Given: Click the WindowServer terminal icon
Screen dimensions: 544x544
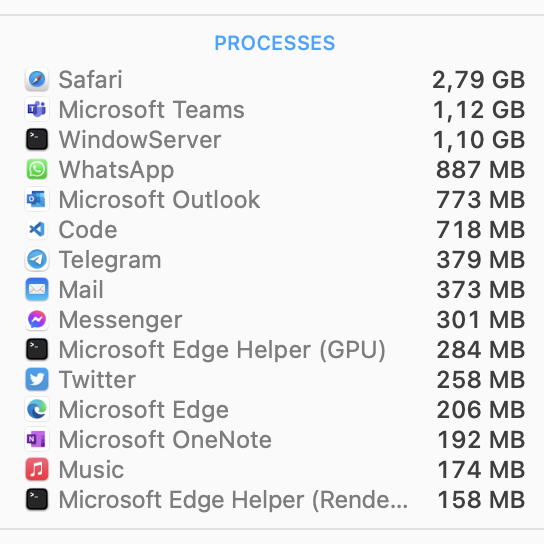Looking at the screenshot, I should pyautogui.click(x=37, y=139).
